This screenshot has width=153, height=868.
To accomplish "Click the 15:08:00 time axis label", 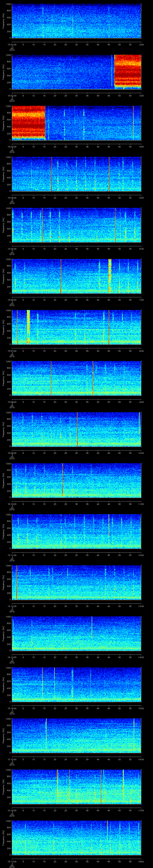I will (12, 402).
